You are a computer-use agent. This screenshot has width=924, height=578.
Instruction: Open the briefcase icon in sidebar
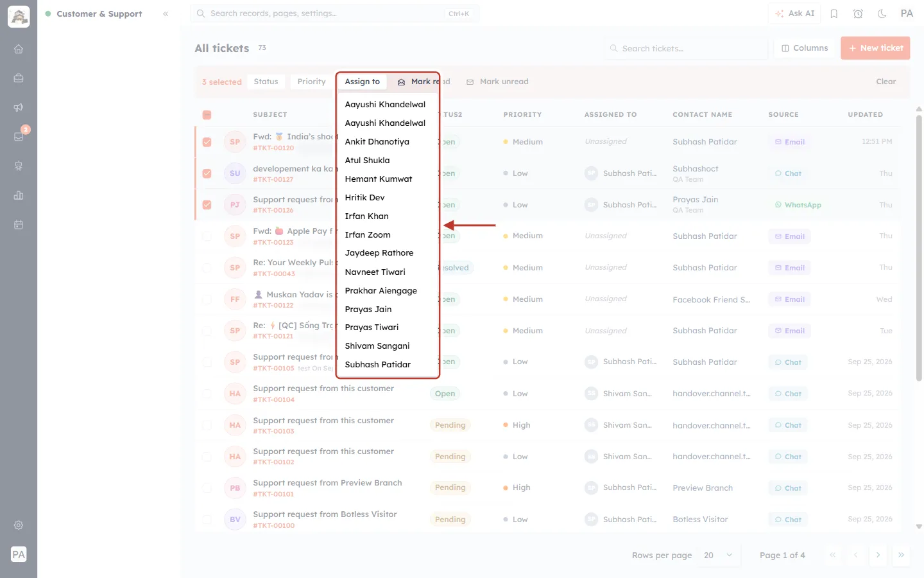pyautogui.click(x=19, y=78)
